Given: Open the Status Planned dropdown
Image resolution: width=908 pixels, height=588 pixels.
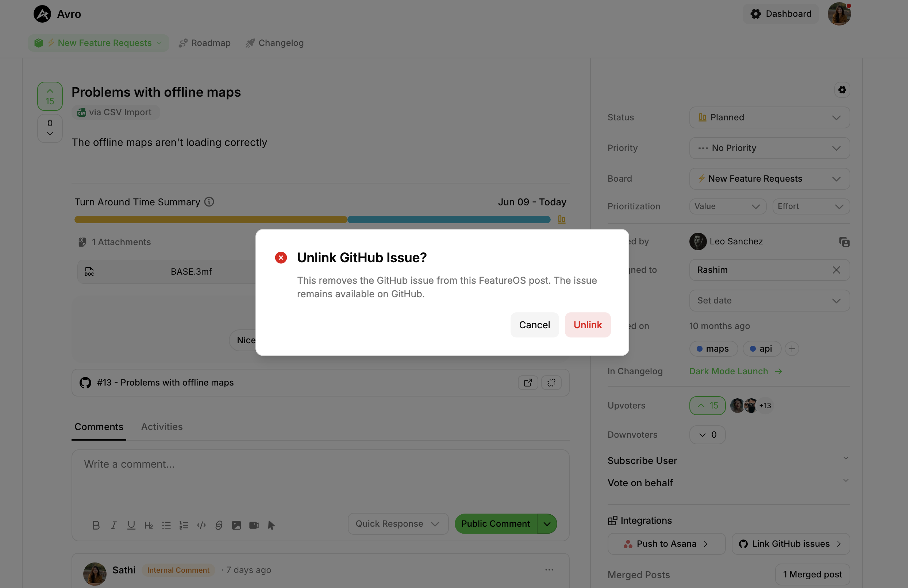Looking at the screenshot, I should pyautogui.click(x=770, y=117).
